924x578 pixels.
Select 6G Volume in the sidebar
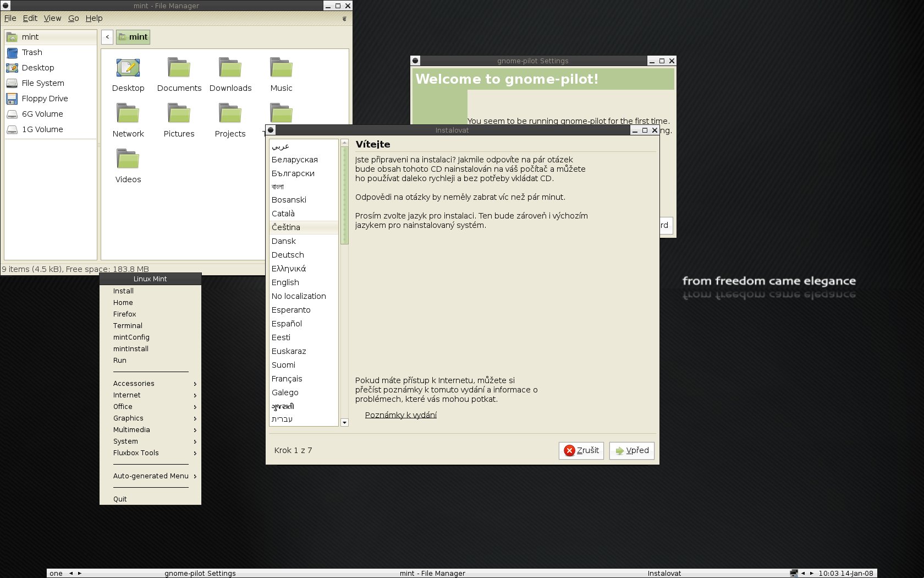point(51,114)
